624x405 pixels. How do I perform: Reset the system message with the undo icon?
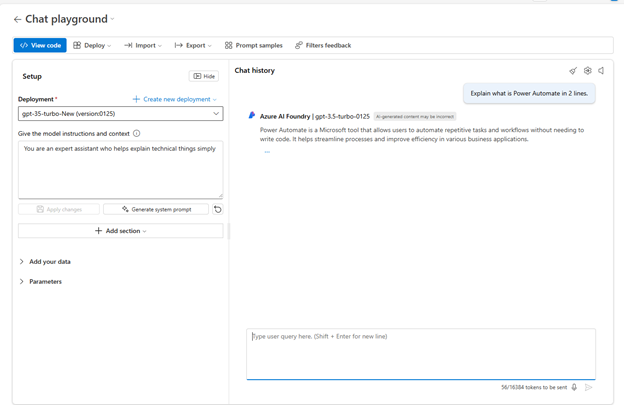click(218, 209)
